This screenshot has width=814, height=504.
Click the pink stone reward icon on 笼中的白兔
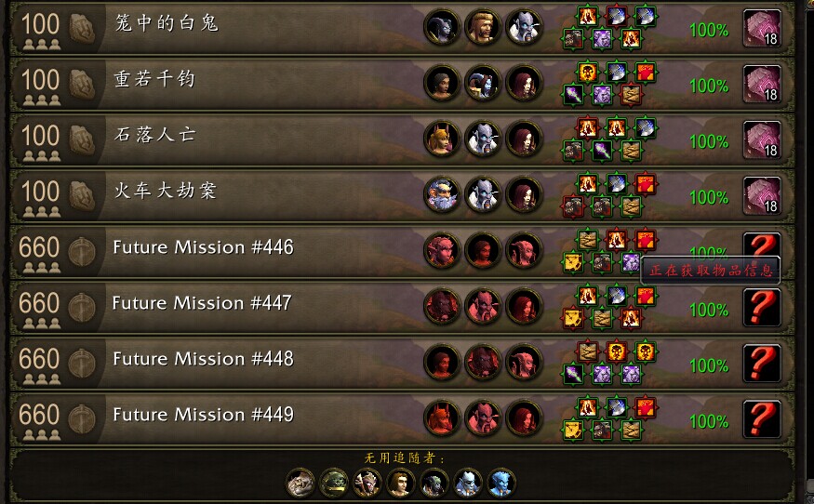(x=762, y=29)
